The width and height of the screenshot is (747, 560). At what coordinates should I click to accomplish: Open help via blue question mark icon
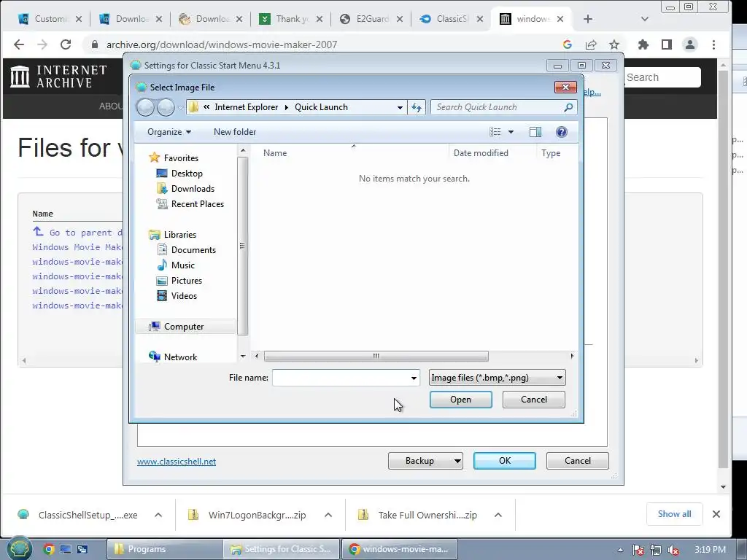[562, 132]
